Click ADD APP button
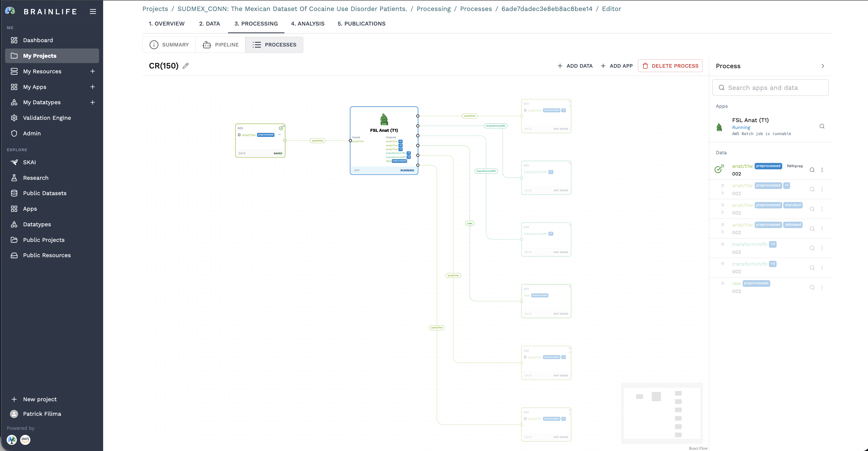 tap(617, 66)
